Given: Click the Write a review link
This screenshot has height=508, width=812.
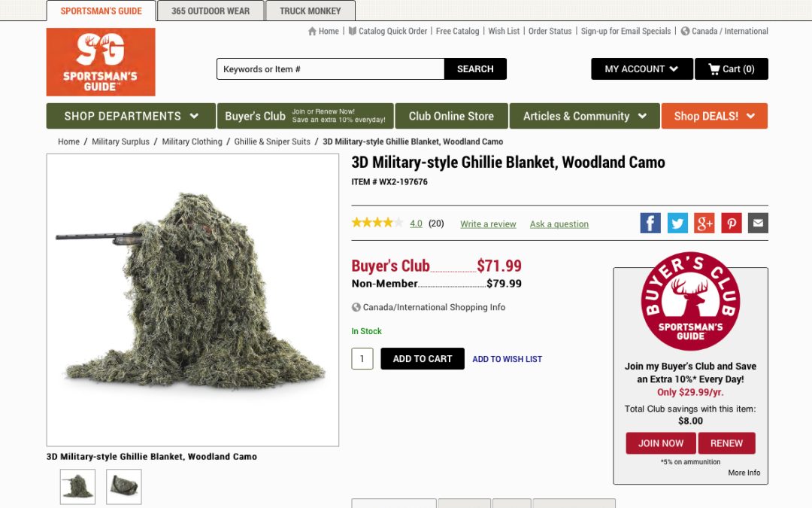Looking at the screenshot, I should tap(488, 224).
